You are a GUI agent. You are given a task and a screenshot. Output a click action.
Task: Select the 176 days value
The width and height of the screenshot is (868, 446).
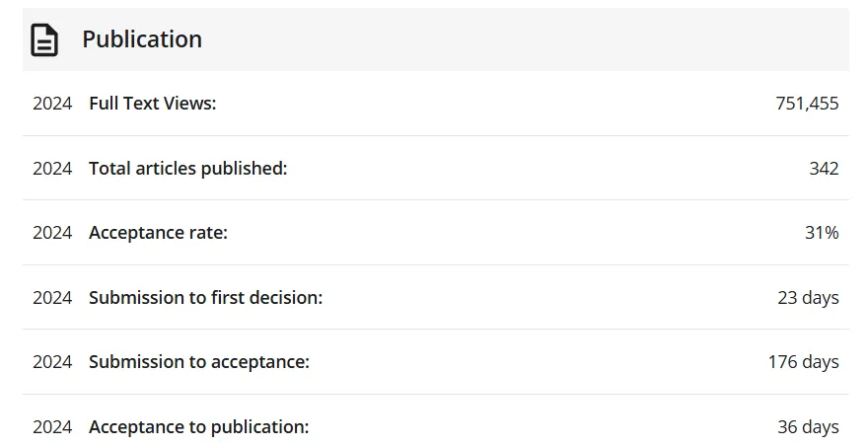[804, 362]
